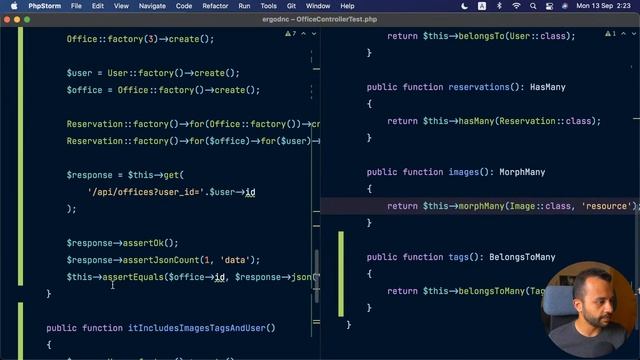Open the Window menu

pyautogui.click(x=318, y=6)
